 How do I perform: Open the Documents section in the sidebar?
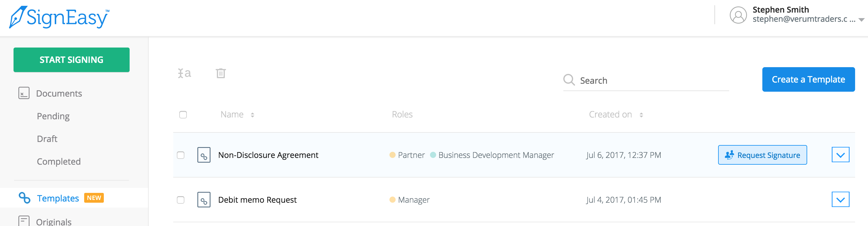(59, 93)
